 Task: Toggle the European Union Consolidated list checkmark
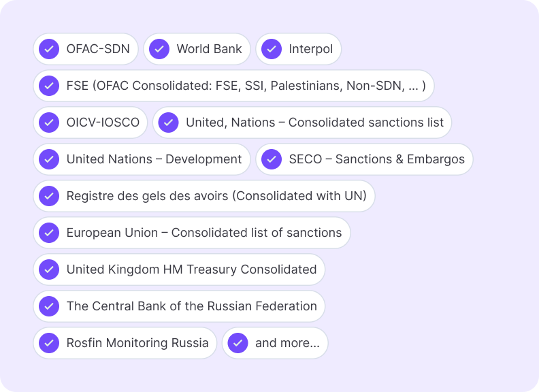49,233
